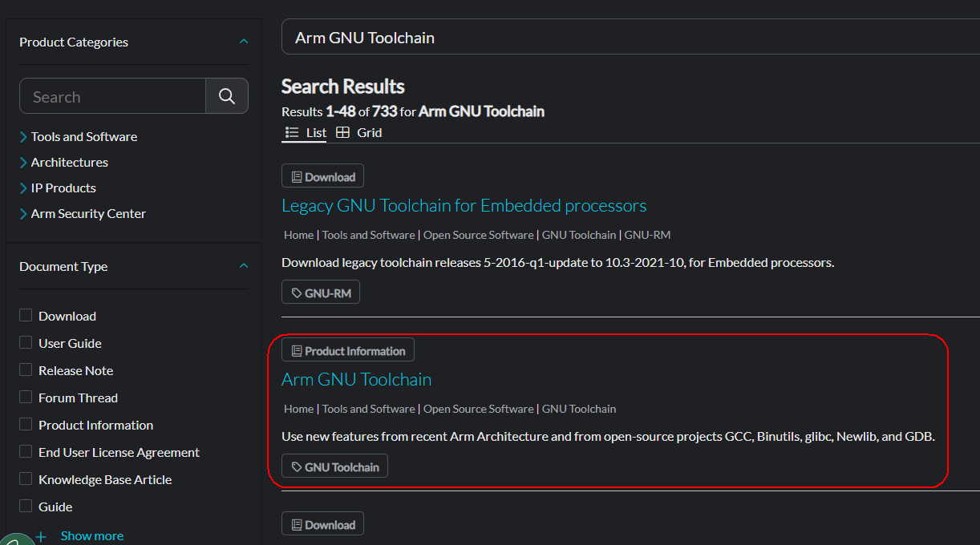Click the Search Results heading
Screen dimensions: 980x545
point(343,87)
